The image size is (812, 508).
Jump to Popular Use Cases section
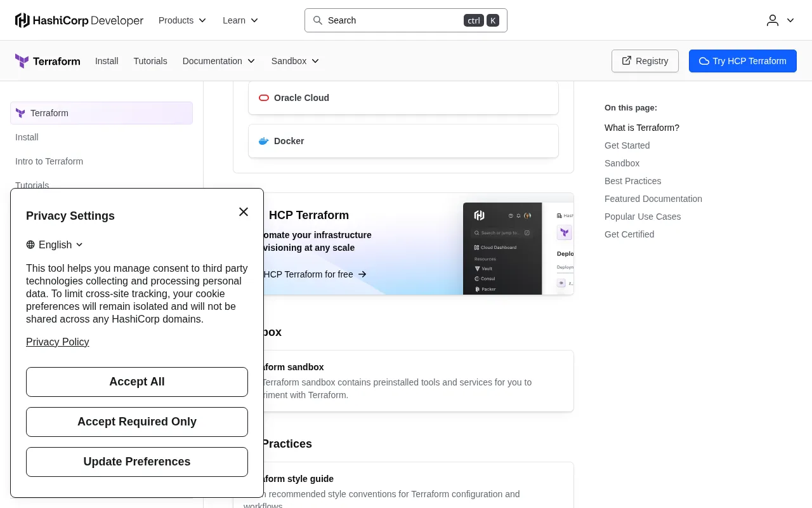point(643,217)
